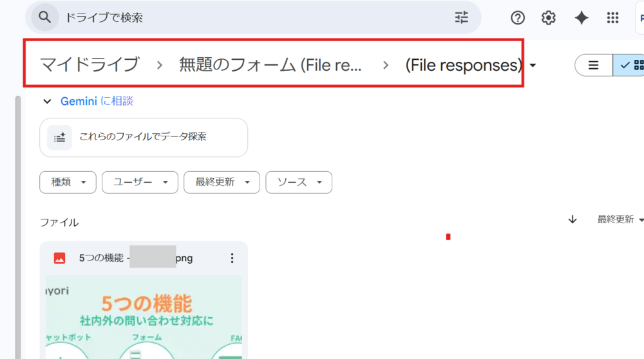Screen dimensions: 644x359
Task: Reverse sort direction arrow
Action: [573, 219]
